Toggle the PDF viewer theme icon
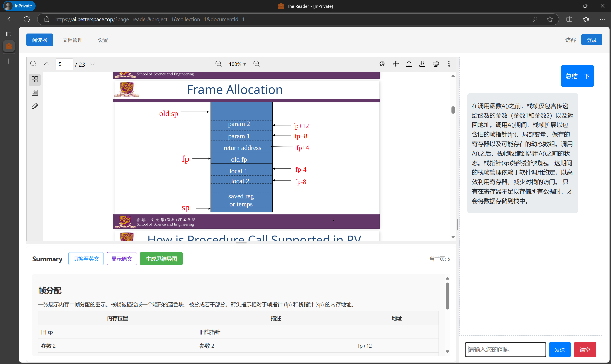This screenshot has height=364, width=611. [382, 64]
